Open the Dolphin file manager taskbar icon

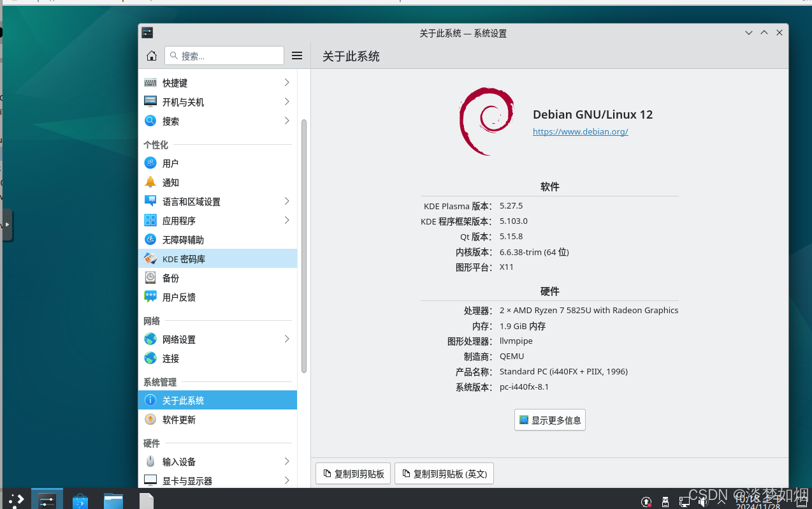pos(113,501)
